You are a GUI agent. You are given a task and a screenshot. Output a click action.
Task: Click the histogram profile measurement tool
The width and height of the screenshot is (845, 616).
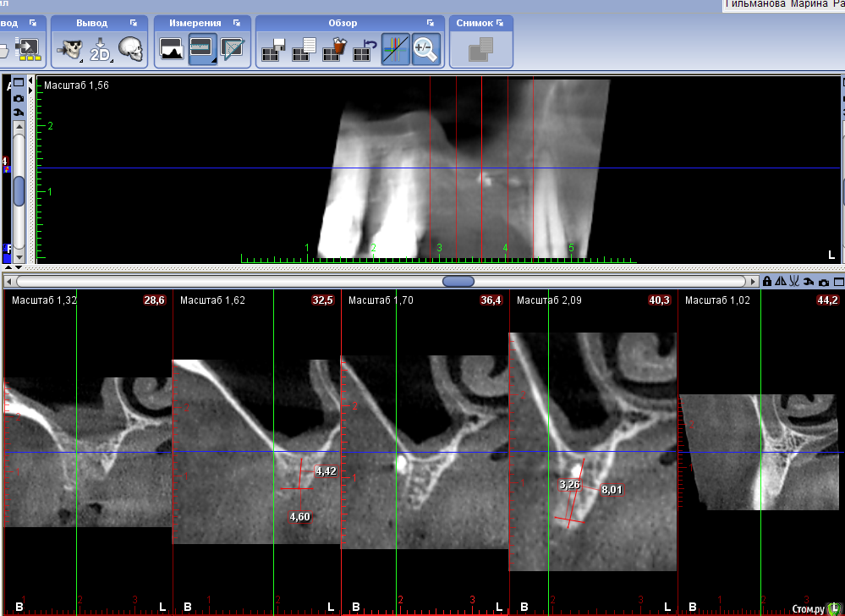click(x=172, y=51)
